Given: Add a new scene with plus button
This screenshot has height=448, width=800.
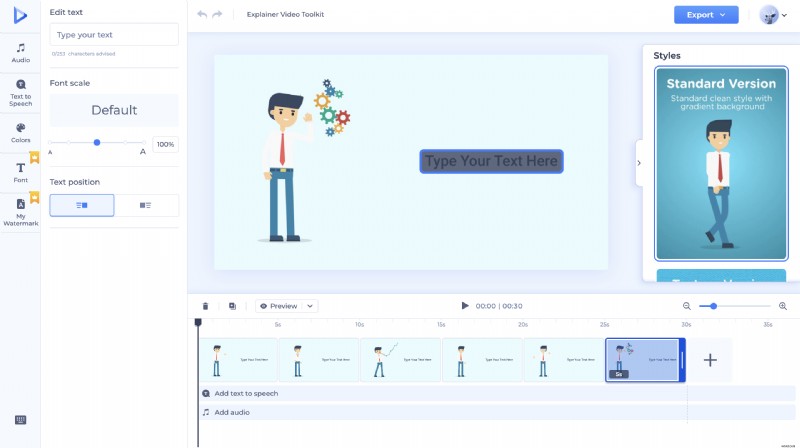Looking at the screenshot, I should (710, 360).
